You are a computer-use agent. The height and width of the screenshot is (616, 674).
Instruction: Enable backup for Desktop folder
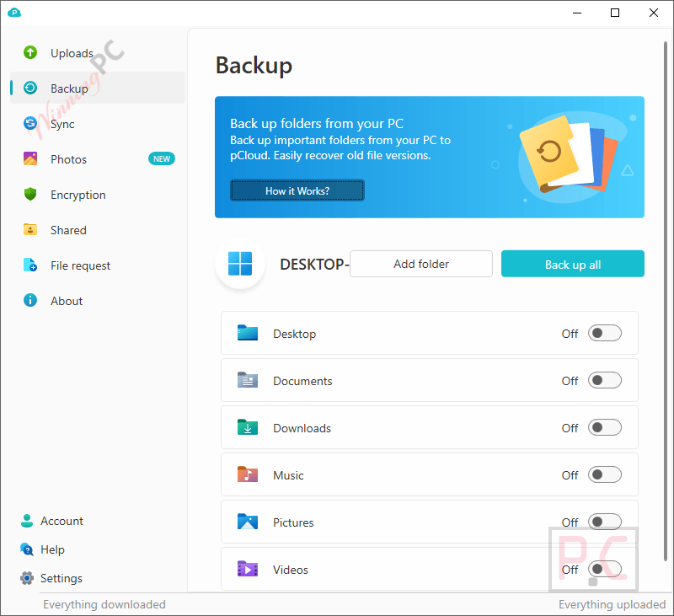(x=604, y=333)
